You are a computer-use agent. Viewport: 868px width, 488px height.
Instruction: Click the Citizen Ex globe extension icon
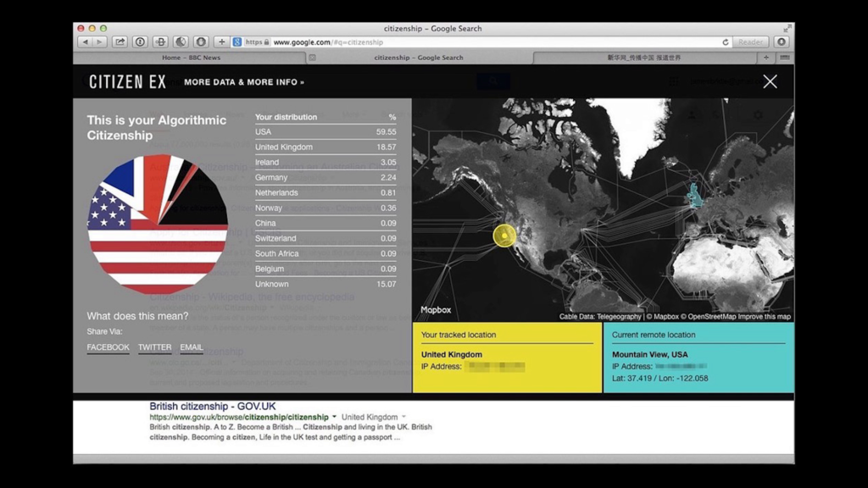tap(181, 42)
